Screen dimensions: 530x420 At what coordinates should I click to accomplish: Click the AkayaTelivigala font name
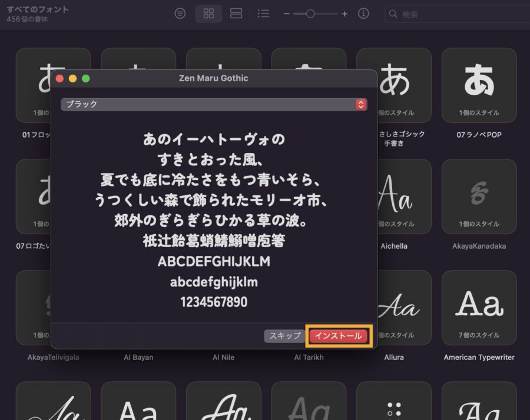[x=54, y=357]
